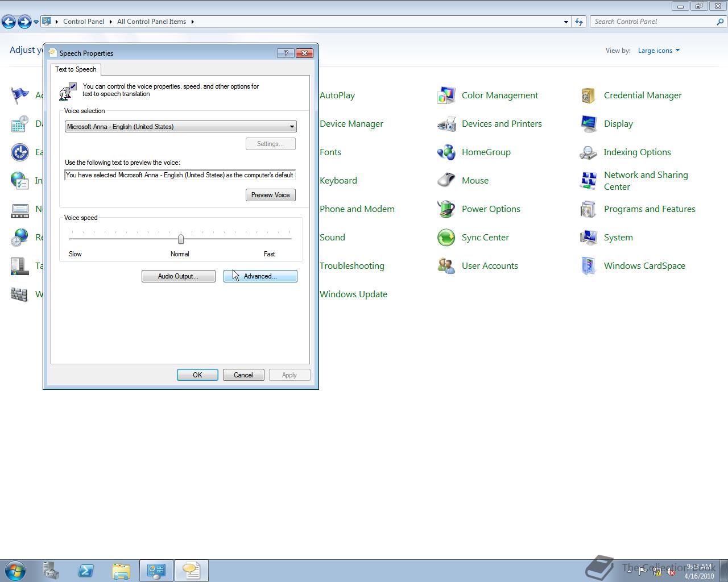Image resolution: width=728 pixels, height=582 pixels.
Task: Open the Windows Update link
Action: (353, 294)
